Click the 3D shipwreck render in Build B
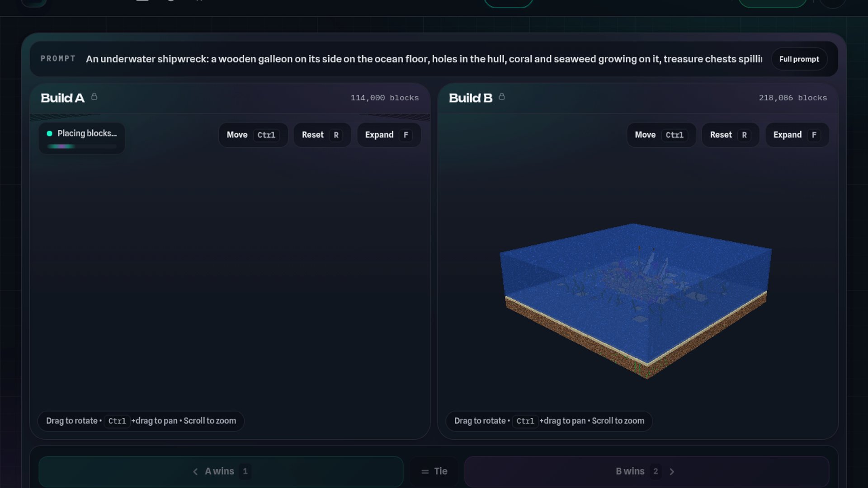 (x=635, y=300)
